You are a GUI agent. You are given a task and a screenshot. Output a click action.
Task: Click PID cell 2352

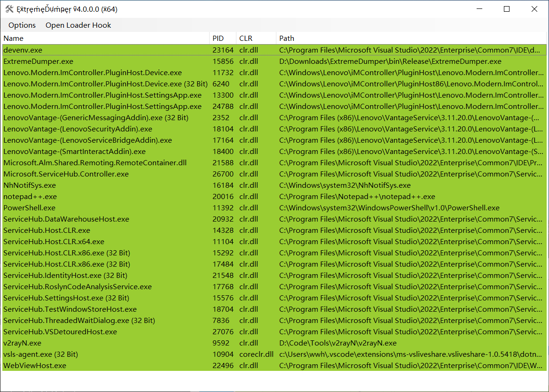tap(221, 117)
